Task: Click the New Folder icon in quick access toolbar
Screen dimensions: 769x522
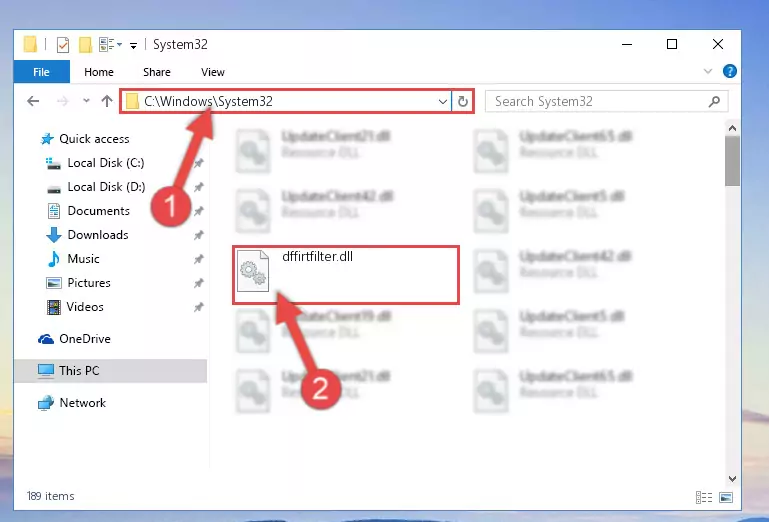Action: (85, 45)
